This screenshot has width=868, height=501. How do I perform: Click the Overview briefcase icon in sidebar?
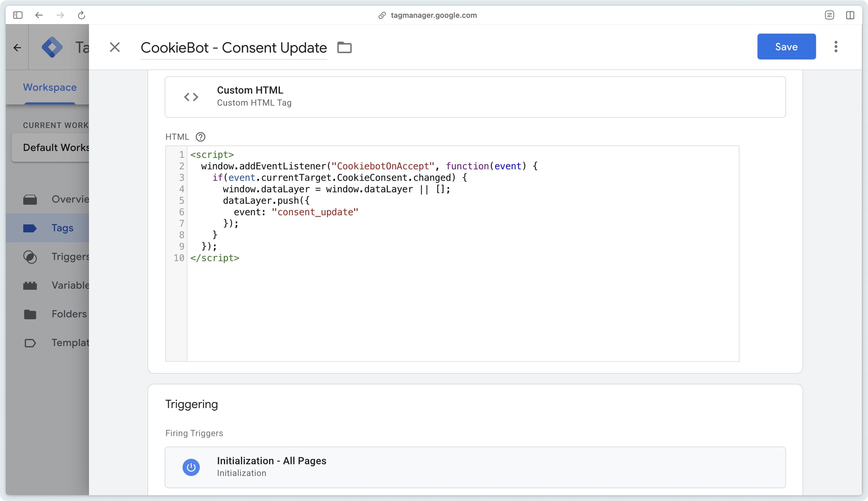(30, 200)
